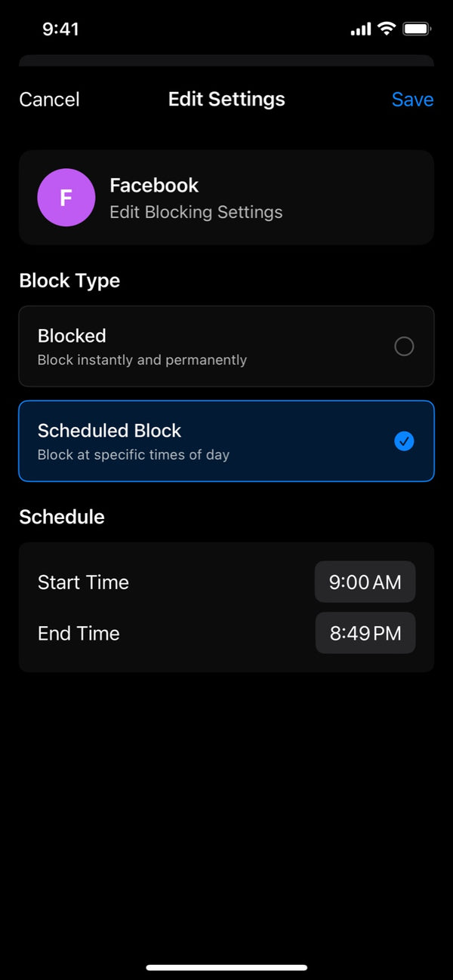453x980 pixels.
Task: Tap the 9:41 status bar clock
Action: point(60,29)
